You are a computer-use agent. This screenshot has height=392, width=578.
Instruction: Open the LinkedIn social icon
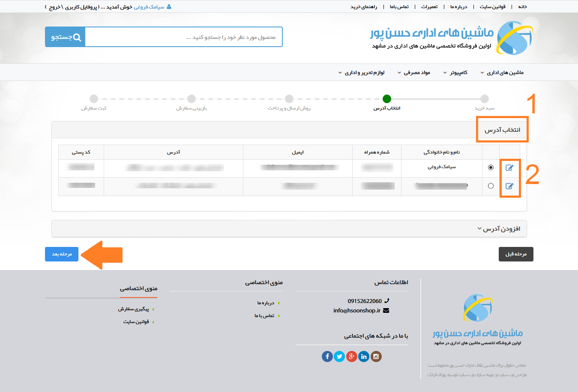364,356
